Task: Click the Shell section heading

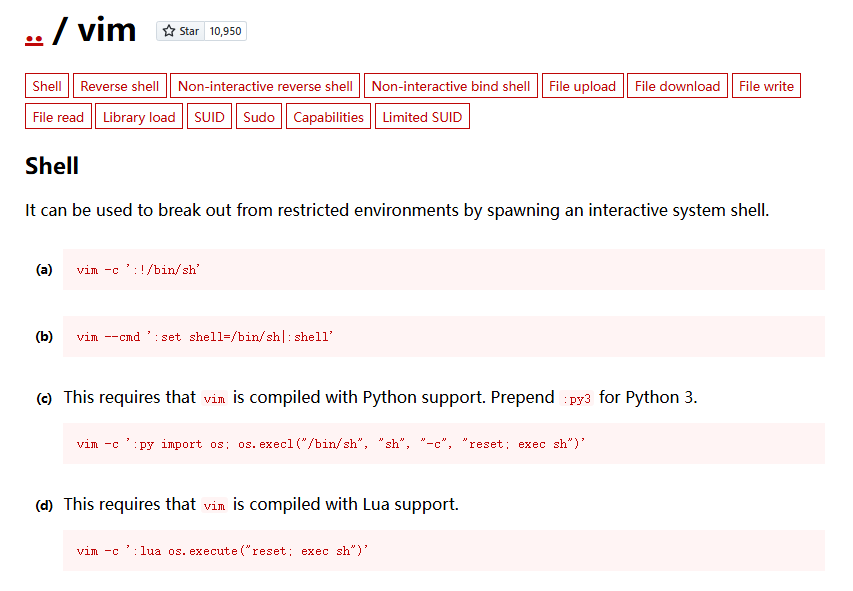Action: click(x=52, y=166)
